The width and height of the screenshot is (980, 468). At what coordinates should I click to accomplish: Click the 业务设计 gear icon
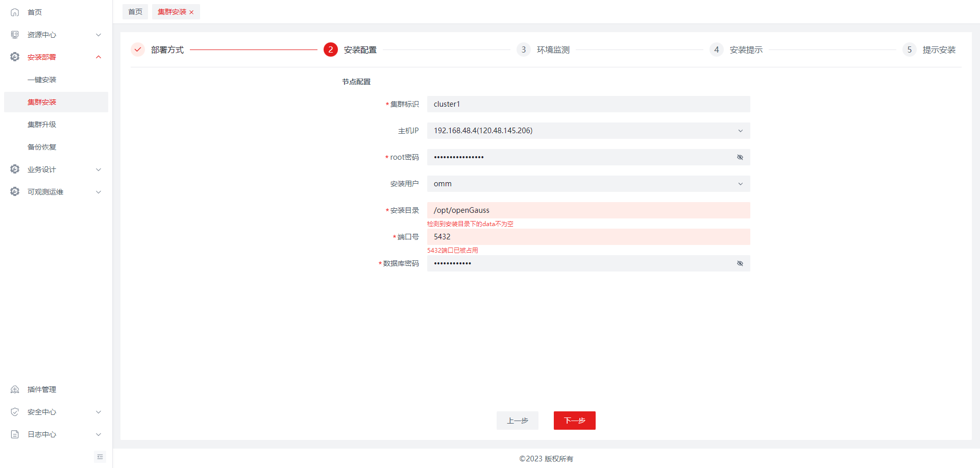click(x=15, y=169)
